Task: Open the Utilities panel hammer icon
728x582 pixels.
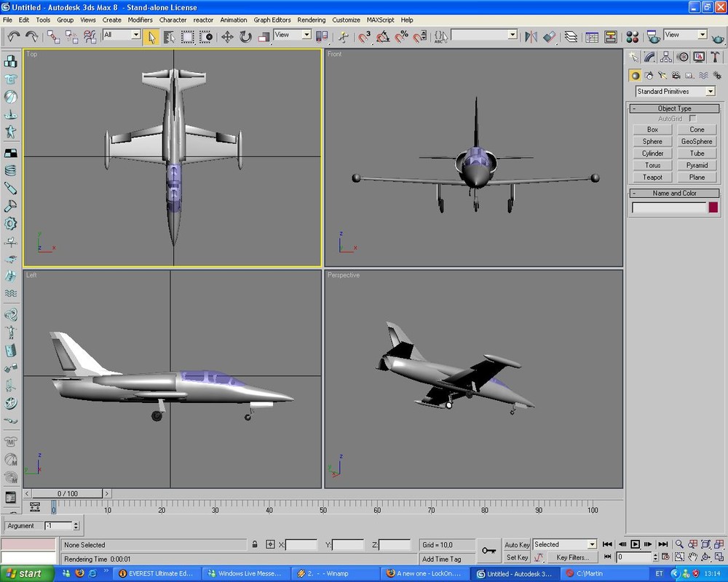Action: (715, 57)
